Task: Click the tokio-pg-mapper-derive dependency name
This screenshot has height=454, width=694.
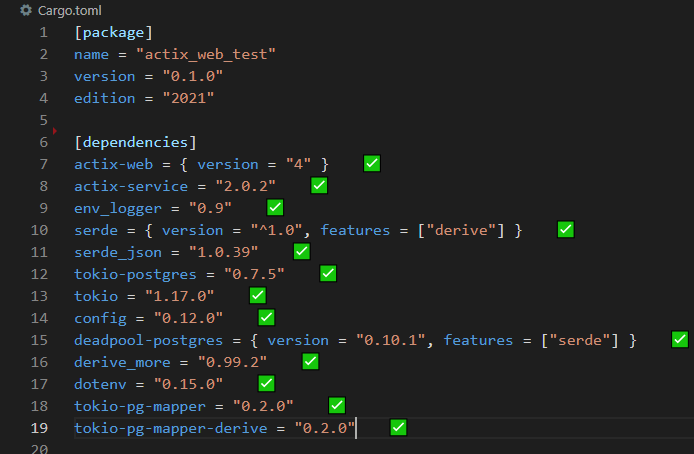Action: [170, 428]
